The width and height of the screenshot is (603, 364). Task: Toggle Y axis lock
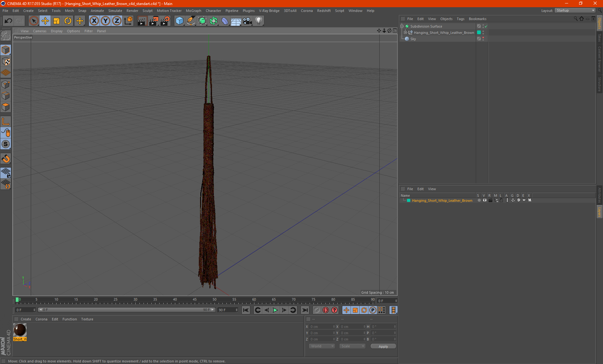click(x=106, y=21)
